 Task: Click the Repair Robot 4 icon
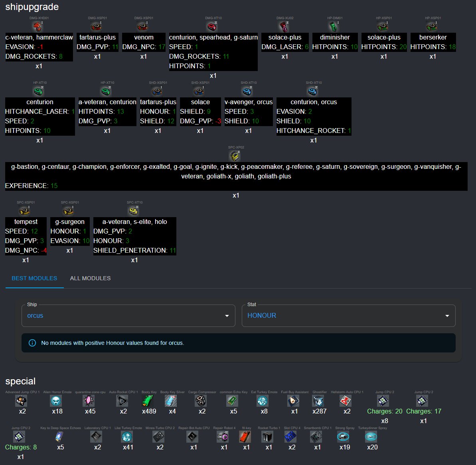coord(224,437)
